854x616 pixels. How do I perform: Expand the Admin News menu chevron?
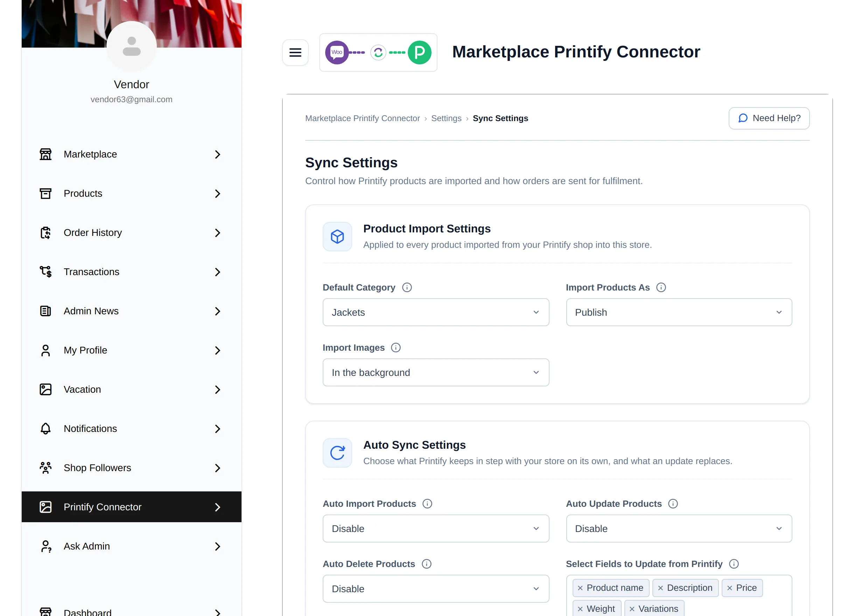pos(217,311)
